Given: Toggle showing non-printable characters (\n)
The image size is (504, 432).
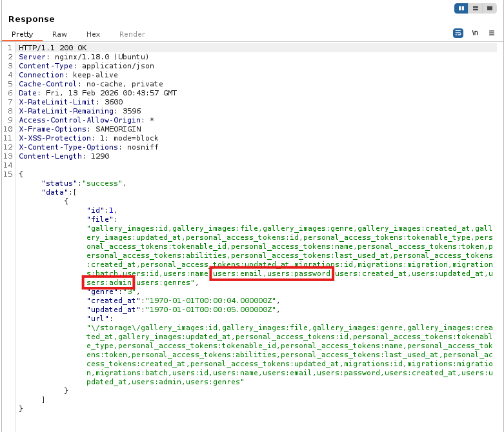Looking at the screenshot, I should click(475, 33).
